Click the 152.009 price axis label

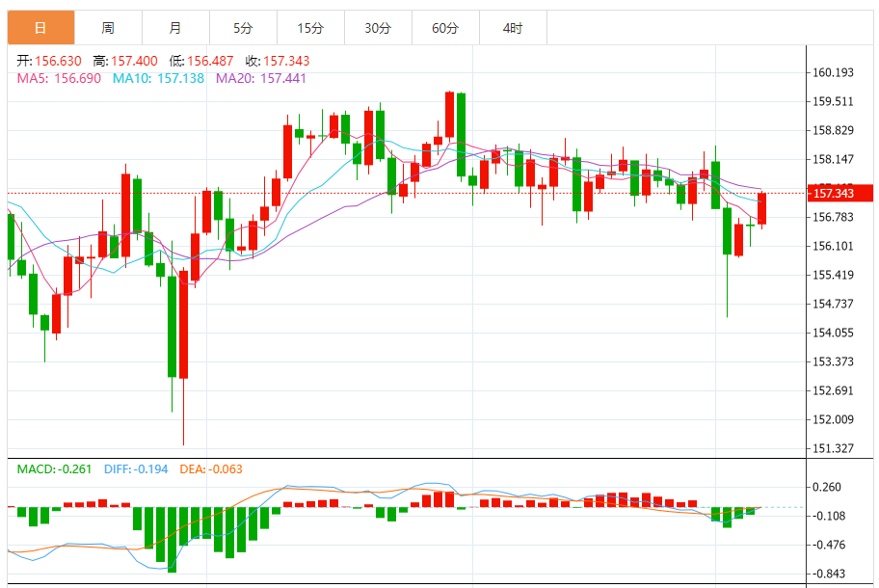(833, 420)
